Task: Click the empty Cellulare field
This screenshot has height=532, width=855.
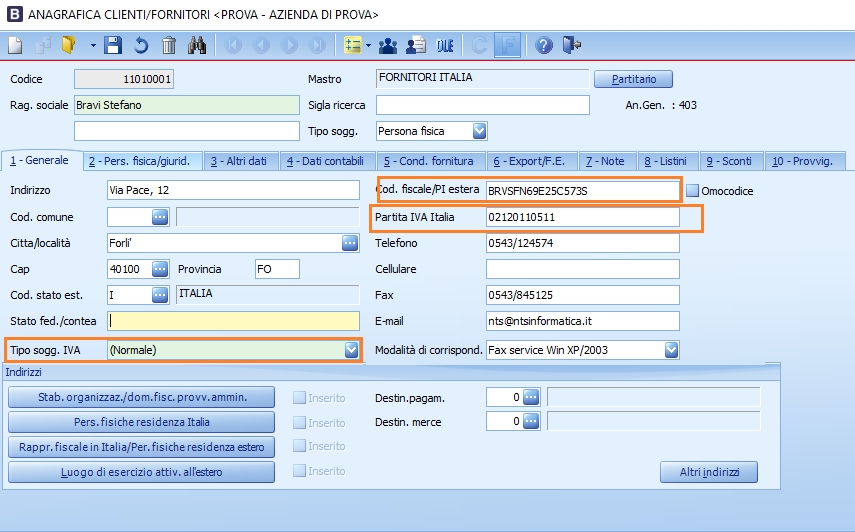Action: pyautogui.click(x=582, y=269)
